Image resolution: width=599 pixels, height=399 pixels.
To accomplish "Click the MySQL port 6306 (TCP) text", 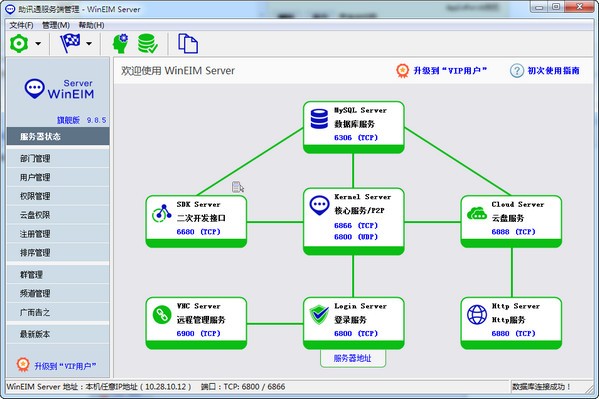I will point(356,138).
